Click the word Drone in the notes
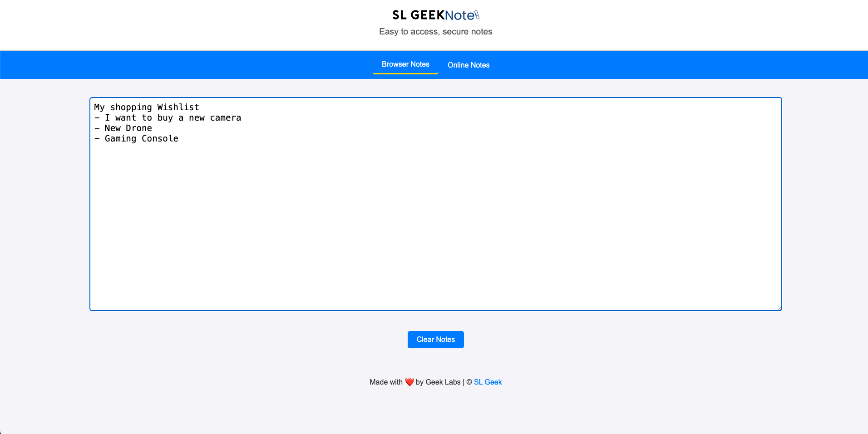Image resolution: width=868 pixels, height=434 pixels. click(138, 128)
